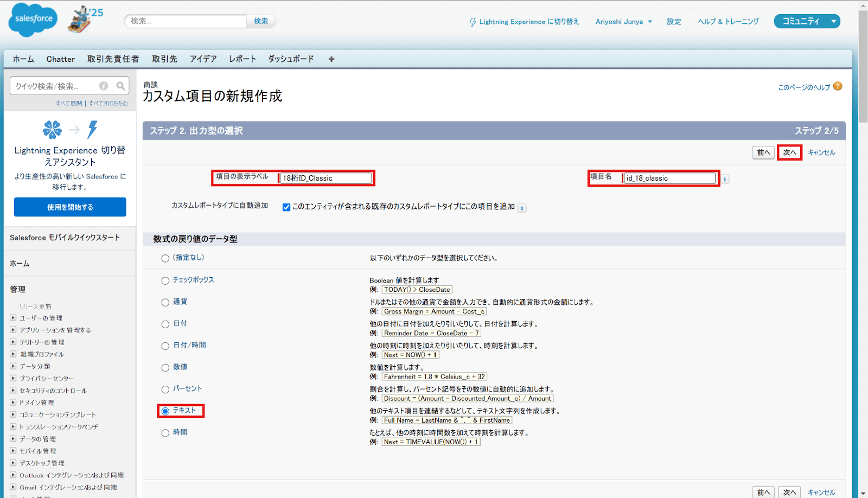This screenshot has width=868, height=498.
Task: Click the info icon in the quick search box
Action: pyautogui.click(x=103, y=86)
